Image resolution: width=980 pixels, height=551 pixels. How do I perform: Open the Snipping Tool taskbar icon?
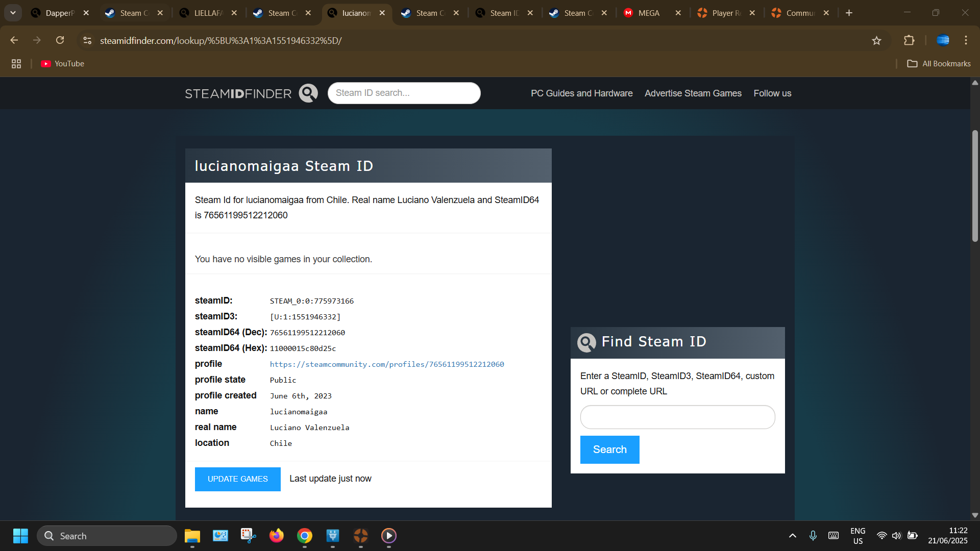249,536
